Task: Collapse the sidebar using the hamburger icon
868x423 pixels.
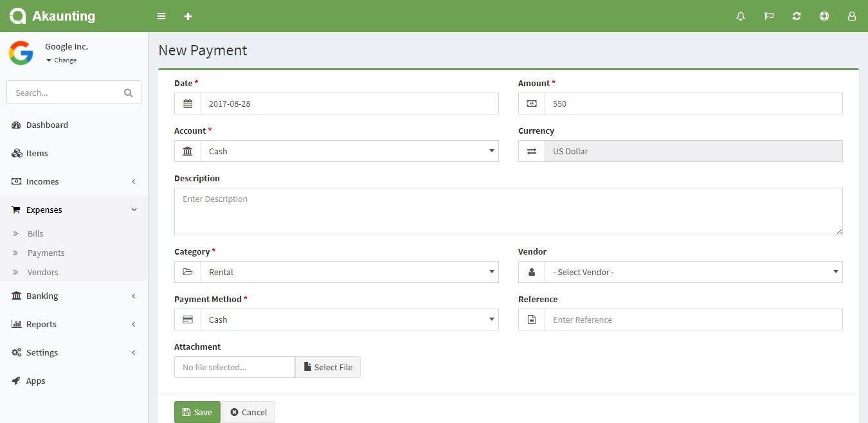Action: click(x=161, y=16)
